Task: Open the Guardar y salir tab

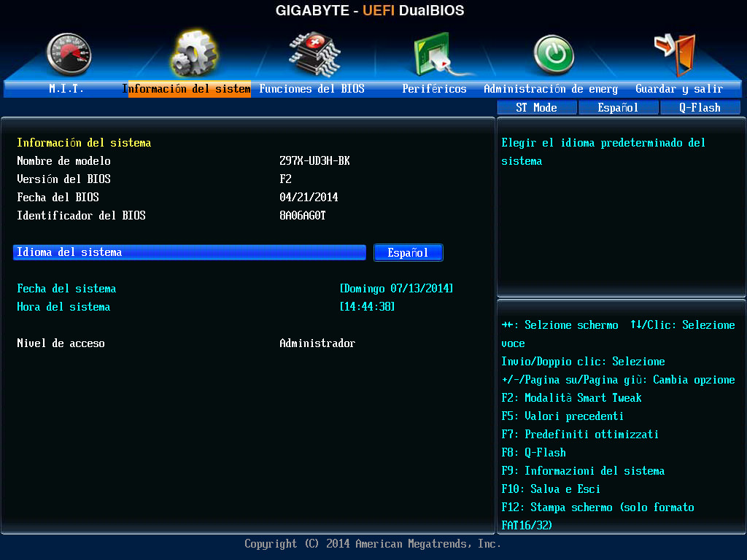Action: click(x=679, y=88)
